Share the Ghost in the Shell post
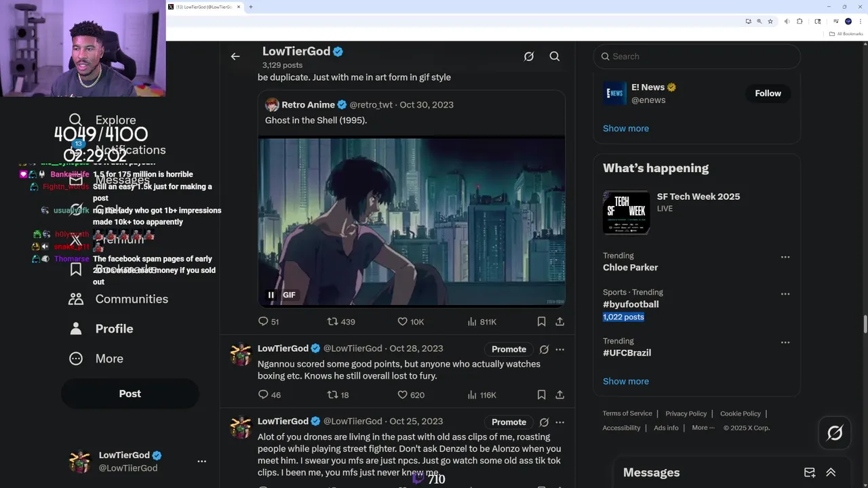 coord(560,321)
